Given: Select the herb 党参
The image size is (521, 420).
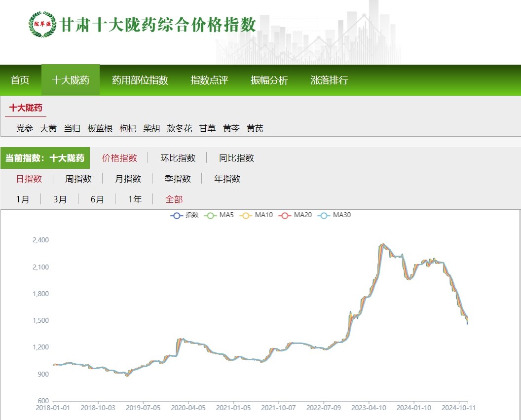Looking at the screenshot, I should click(25, 128).
